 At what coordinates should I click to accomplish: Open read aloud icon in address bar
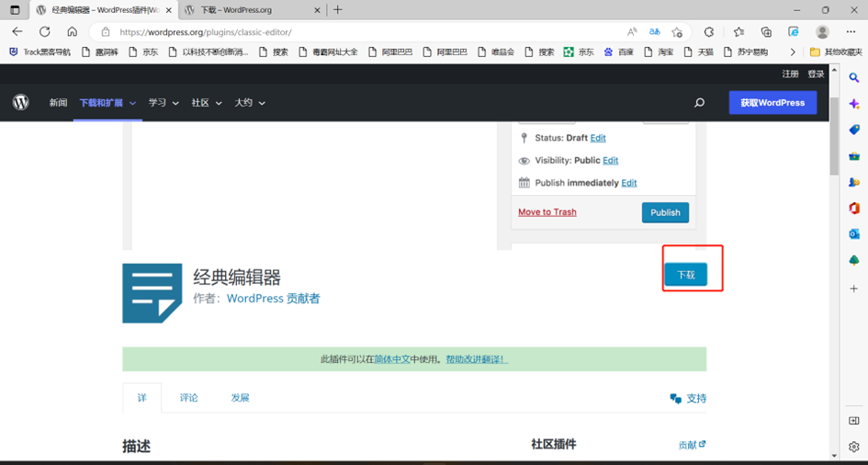[x=632, y=31]
